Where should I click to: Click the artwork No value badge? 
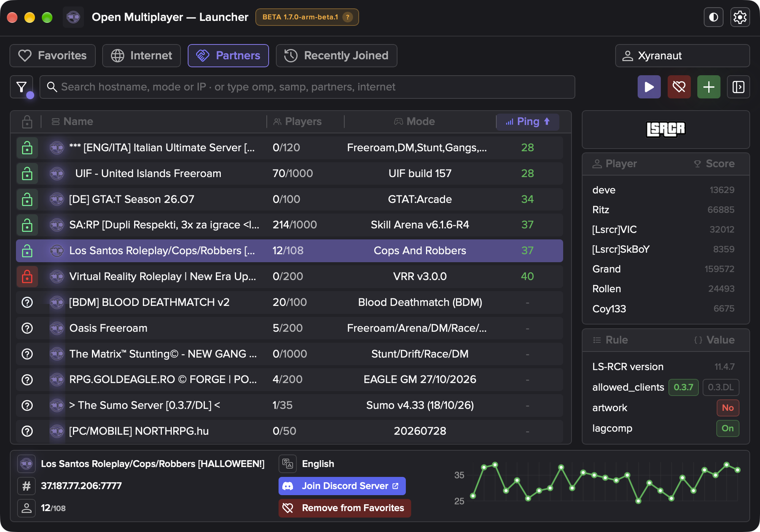pyautogui.click(x=727, y=408)
